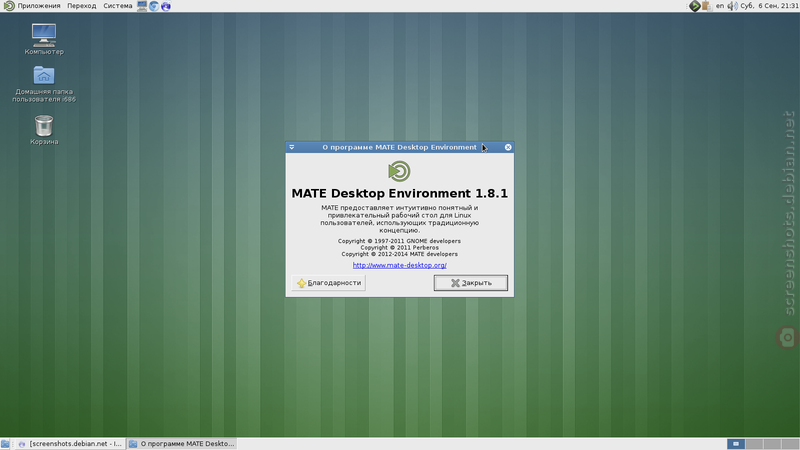Click the MATE logo in the top panel

tap(9, 6)
